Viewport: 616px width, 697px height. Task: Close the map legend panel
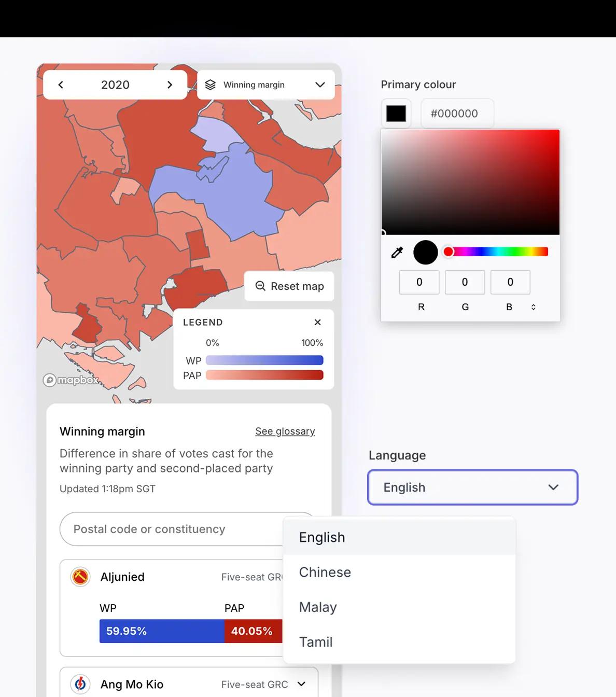coord(318,322)
